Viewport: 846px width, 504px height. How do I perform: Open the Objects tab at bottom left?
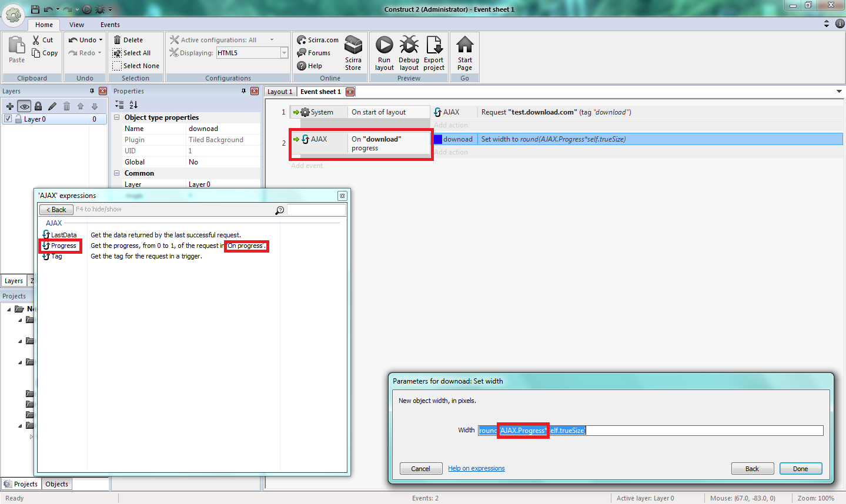[x=57, y=484]
